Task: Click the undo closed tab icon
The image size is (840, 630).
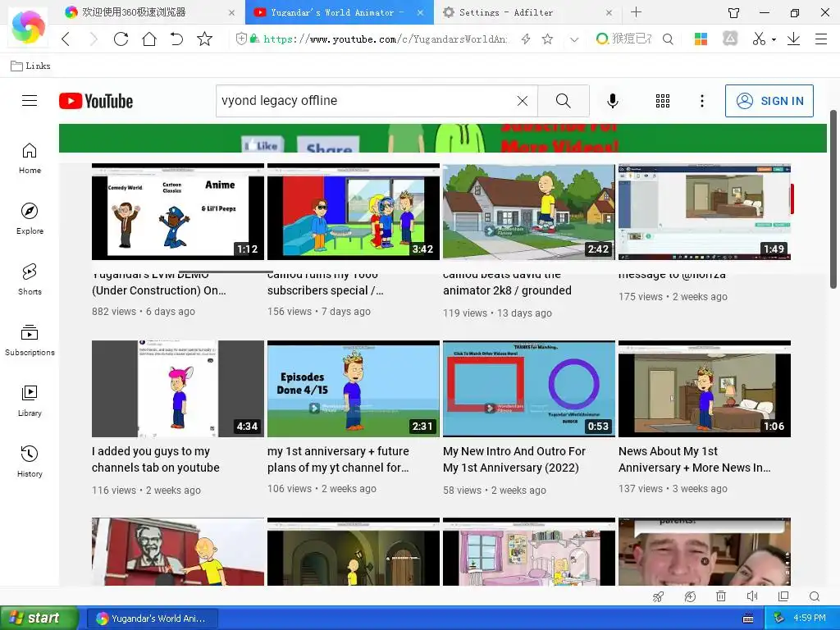Action: tap(177, 39)
